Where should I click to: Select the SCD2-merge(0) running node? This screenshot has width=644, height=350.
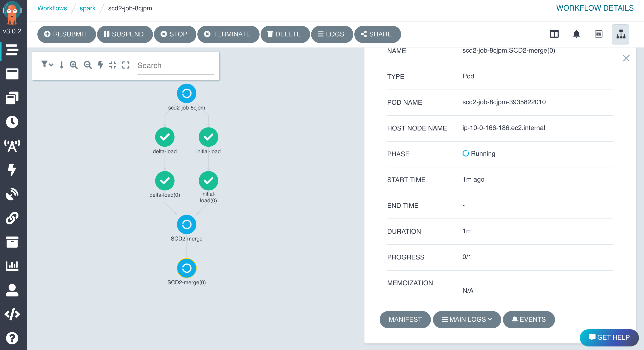coord(187,268)
